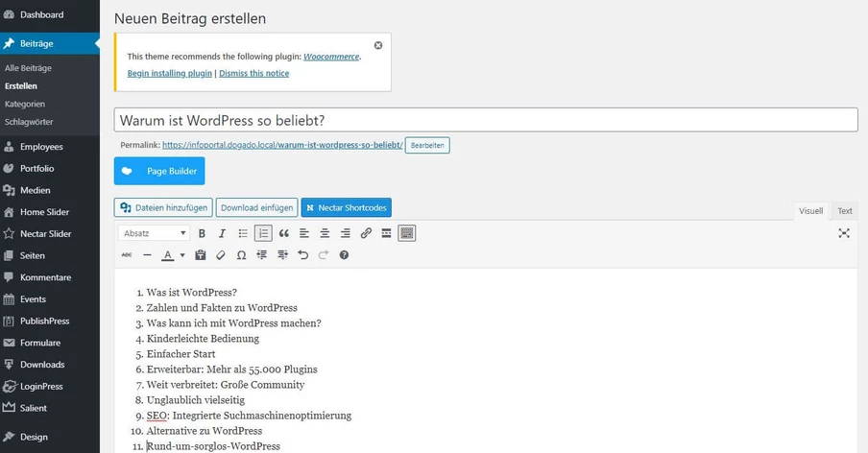Screen dimensions: 868x453
Task: Open Kategorien in the Beiträge submenu
Action: tap(25, 104)
